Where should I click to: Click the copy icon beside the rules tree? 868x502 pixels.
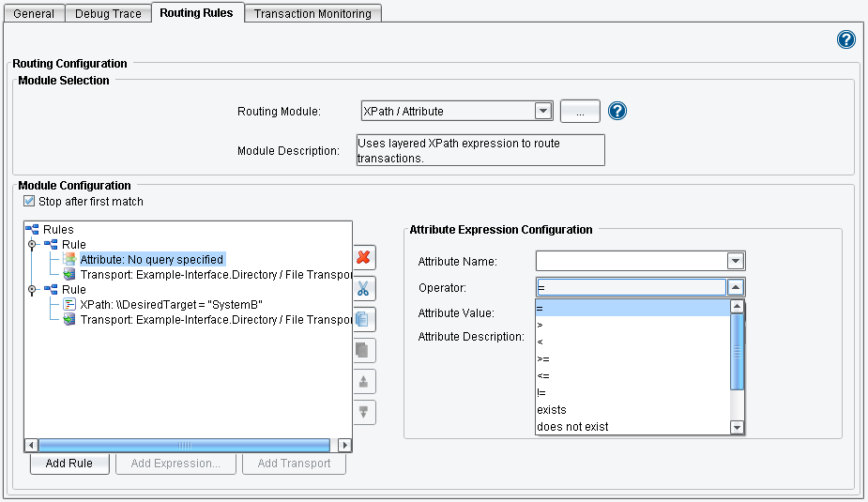tap(363, 319)
